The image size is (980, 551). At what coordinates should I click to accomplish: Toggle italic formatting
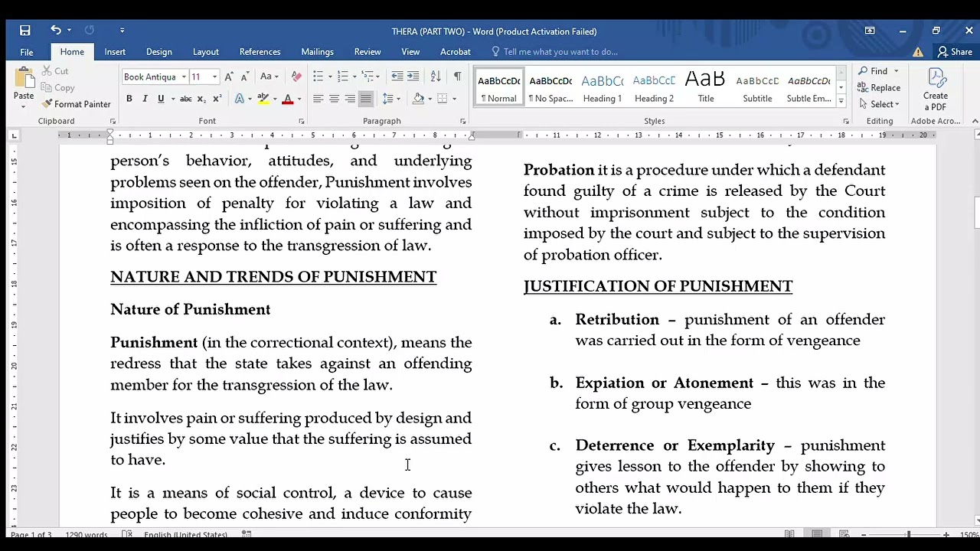click(145, 99)
